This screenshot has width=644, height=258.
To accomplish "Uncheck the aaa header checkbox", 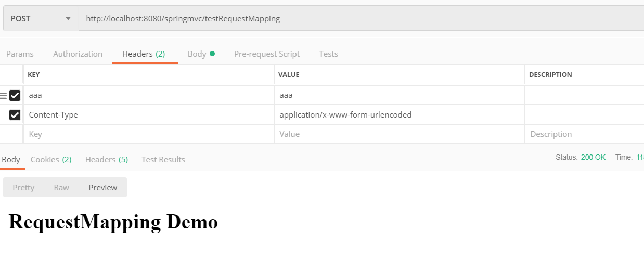I will 15,96.
